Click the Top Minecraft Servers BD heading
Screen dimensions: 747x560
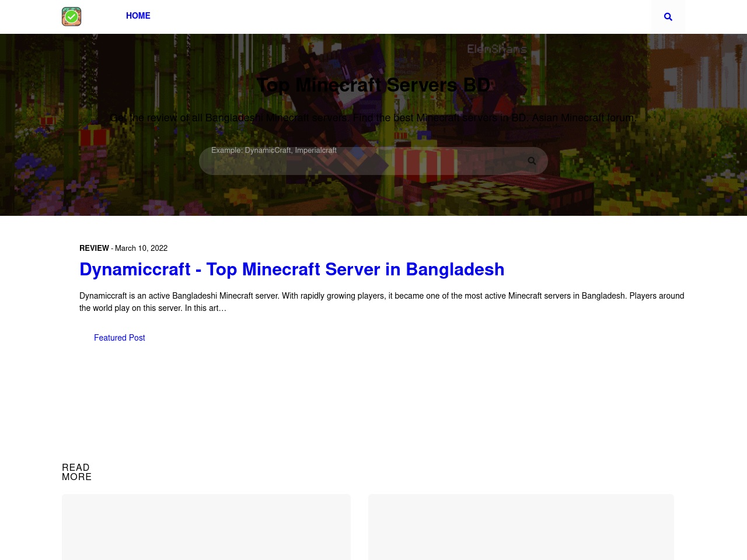click(373, 85)
